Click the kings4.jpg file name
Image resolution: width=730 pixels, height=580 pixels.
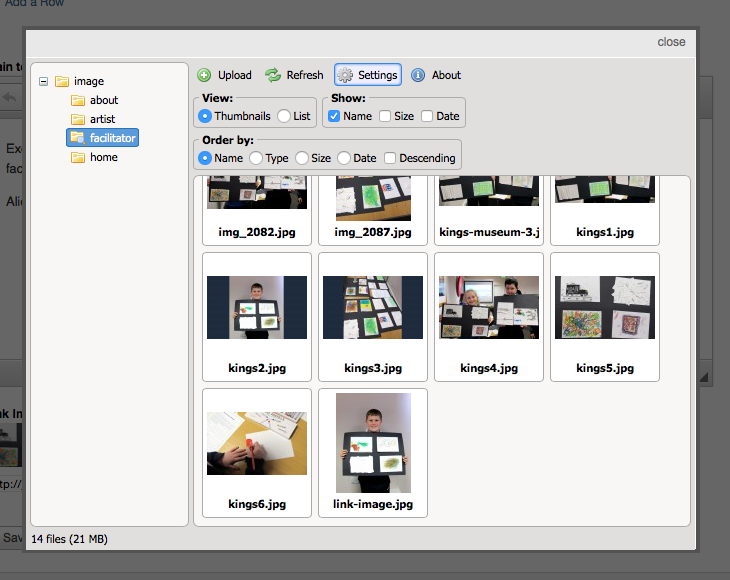[x=489, y=368]
